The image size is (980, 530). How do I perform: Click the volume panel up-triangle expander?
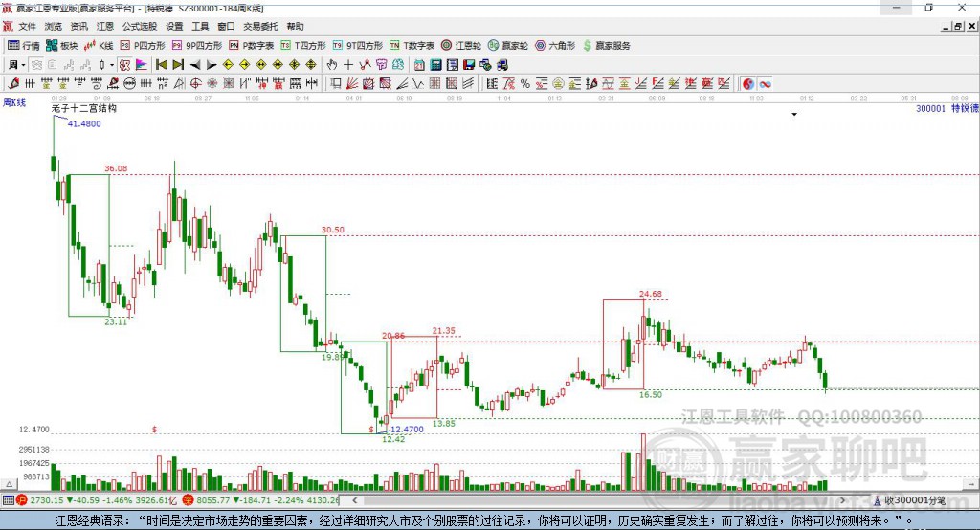click(x=10, y=484)
